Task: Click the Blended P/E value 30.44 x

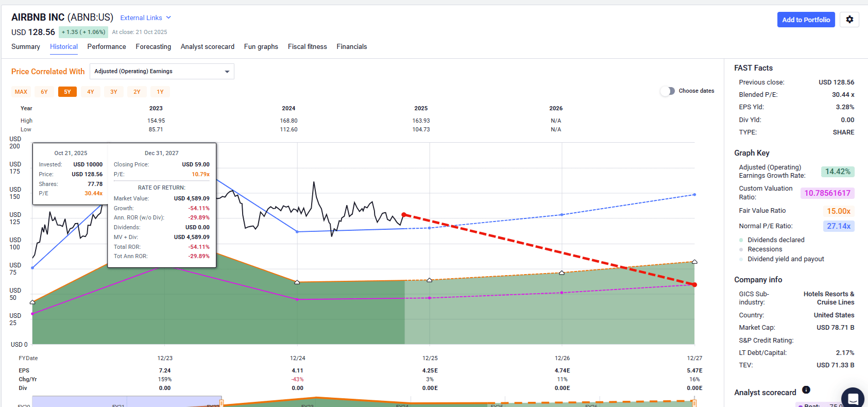Action: 843,95
